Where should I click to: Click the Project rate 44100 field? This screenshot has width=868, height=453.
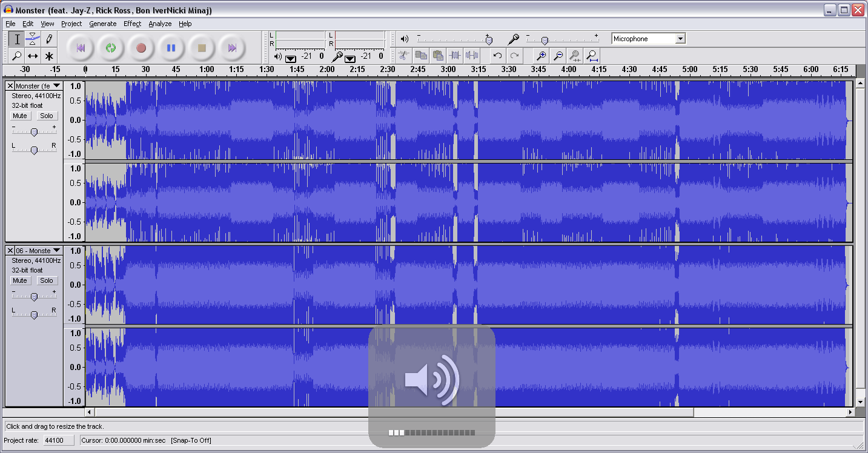pyautogui.click(x=58, y=440)
